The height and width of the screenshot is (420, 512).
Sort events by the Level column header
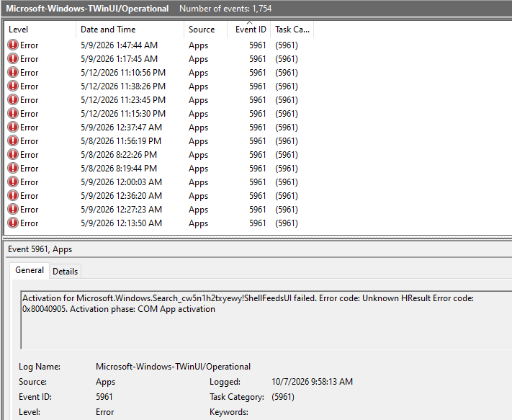pyautogui.click(x=40, y=30)
